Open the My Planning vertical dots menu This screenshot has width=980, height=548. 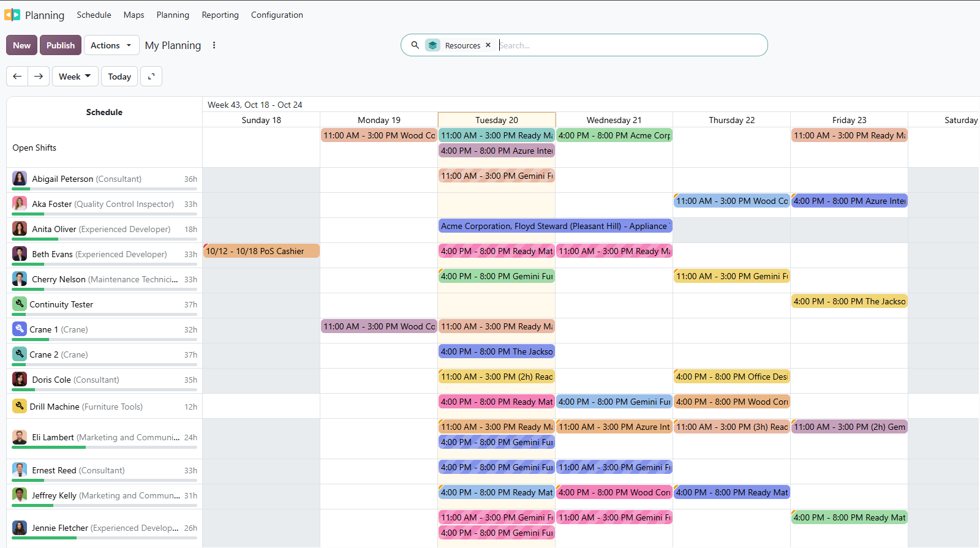click(x=214, y=45)
